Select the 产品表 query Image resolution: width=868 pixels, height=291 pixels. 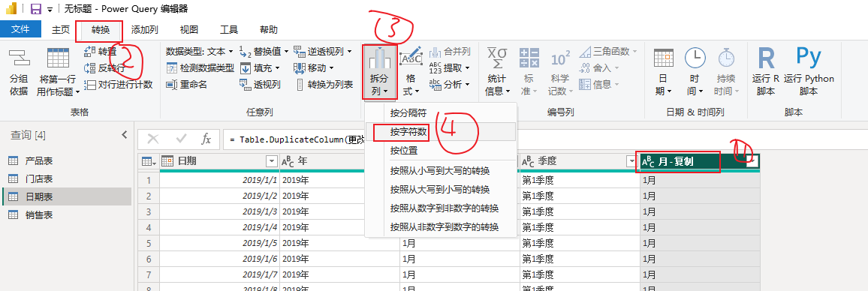[x=66, y=161]
